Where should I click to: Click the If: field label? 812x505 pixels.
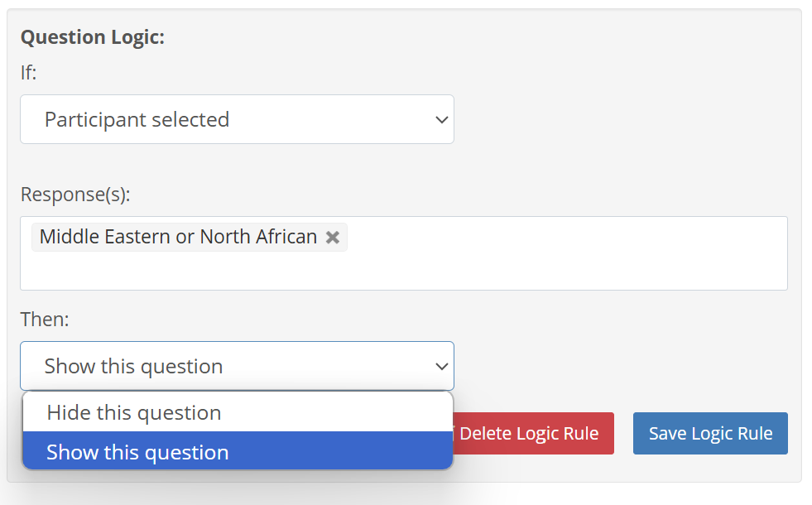29,73
